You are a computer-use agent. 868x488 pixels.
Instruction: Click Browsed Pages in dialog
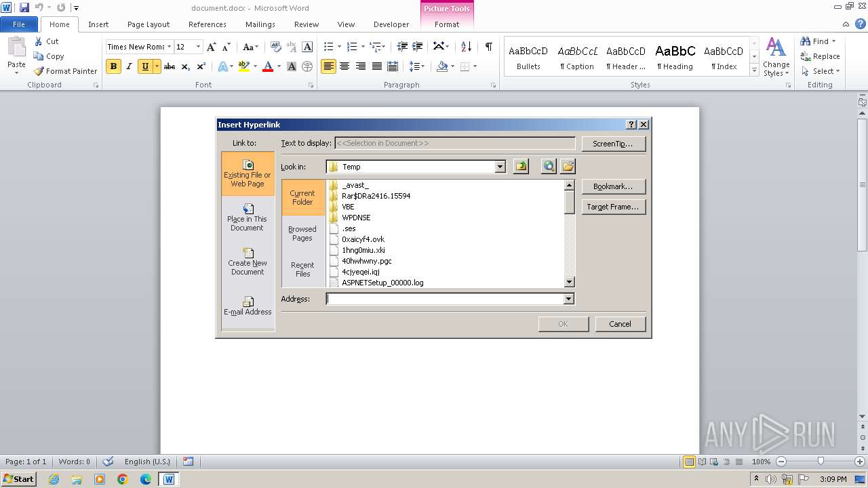click(x=302, y=233)
